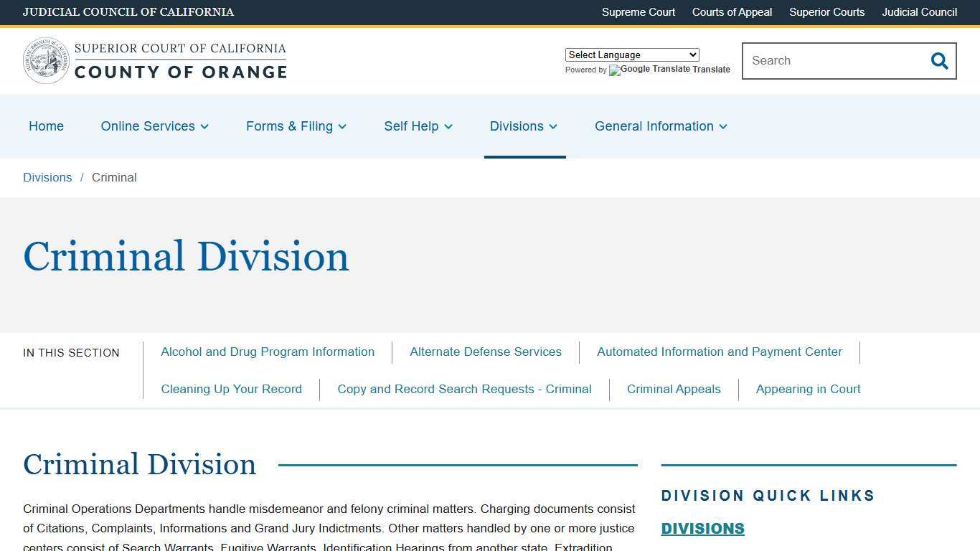Select Home in the navigation bar

click(x=46, y=126)
